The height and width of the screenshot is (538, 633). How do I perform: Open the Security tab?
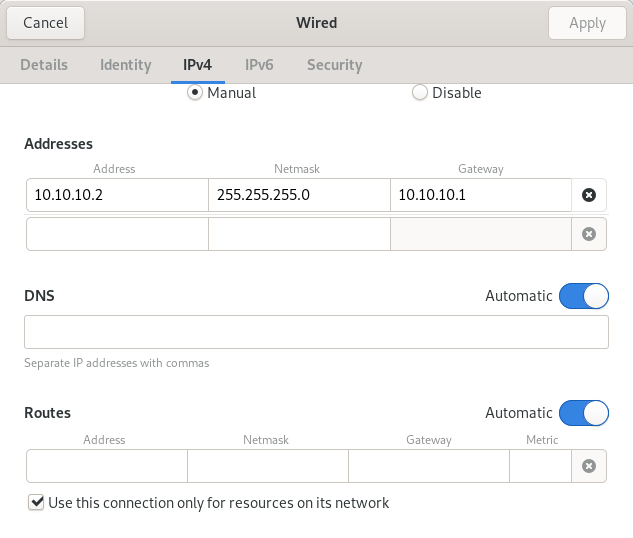[x=335, y=65]
